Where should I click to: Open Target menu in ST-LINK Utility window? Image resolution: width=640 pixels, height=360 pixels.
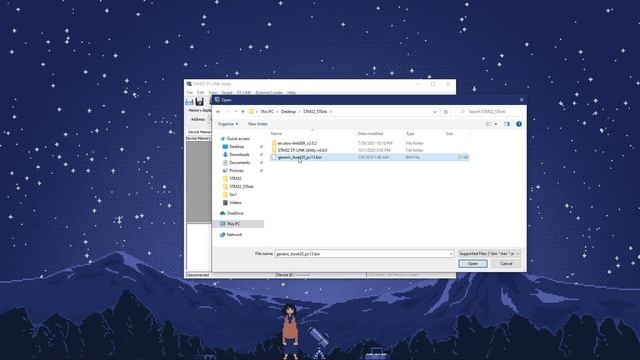227,93
